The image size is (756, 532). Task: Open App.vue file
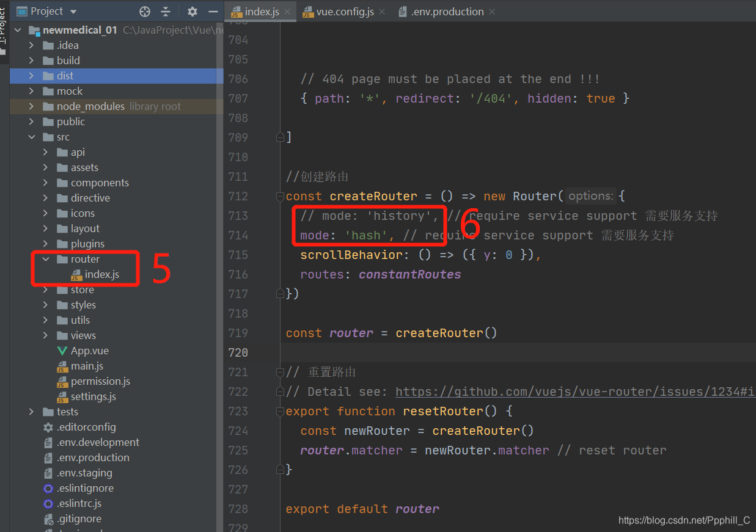click(89, 351)
